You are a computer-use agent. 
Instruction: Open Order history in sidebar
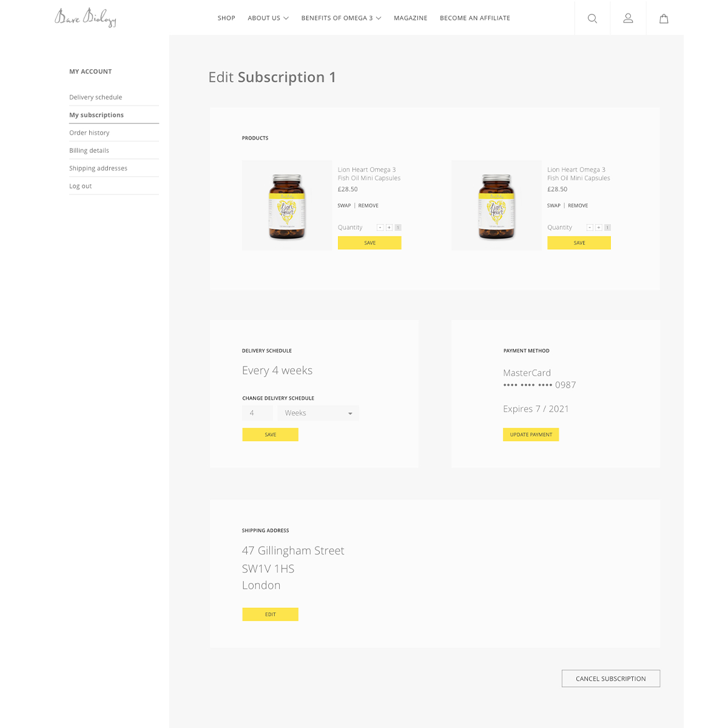114,132
